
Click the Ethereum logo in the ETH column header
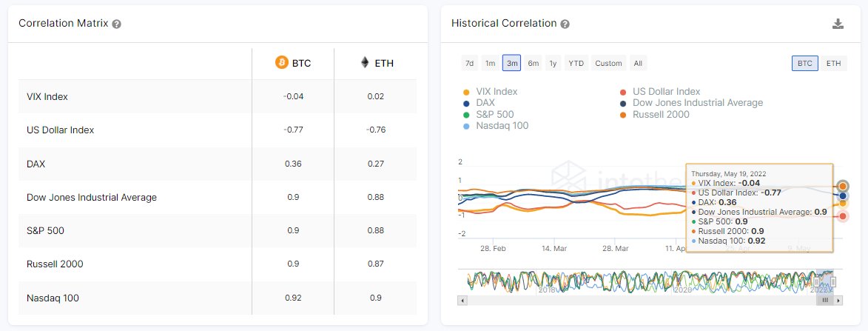click(x=365, y=62)
